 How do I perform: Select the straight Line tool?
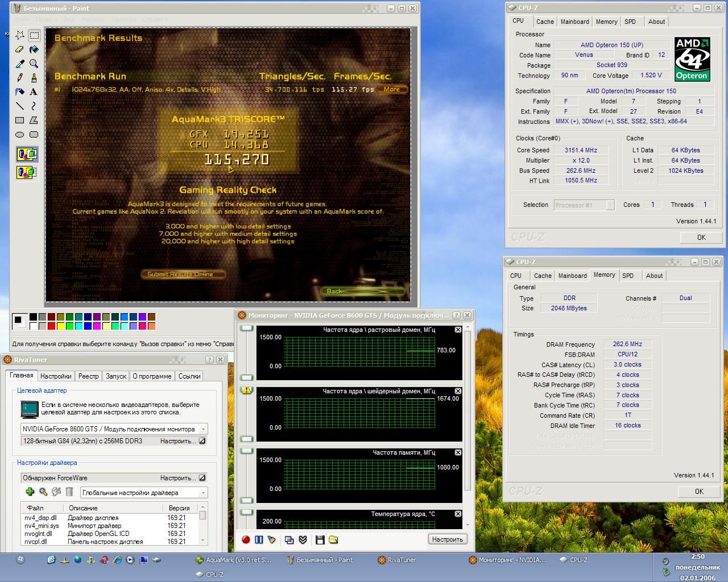pos(20,106)
